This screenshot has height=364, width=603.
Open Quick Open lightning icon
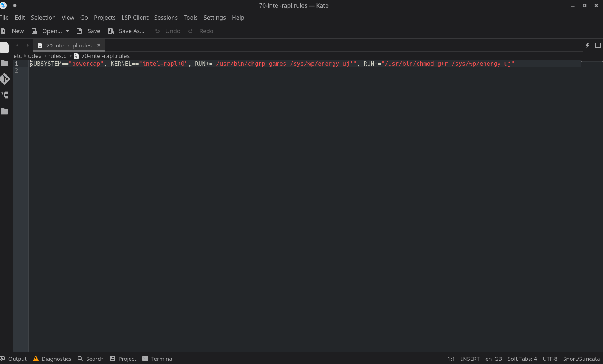588,45
